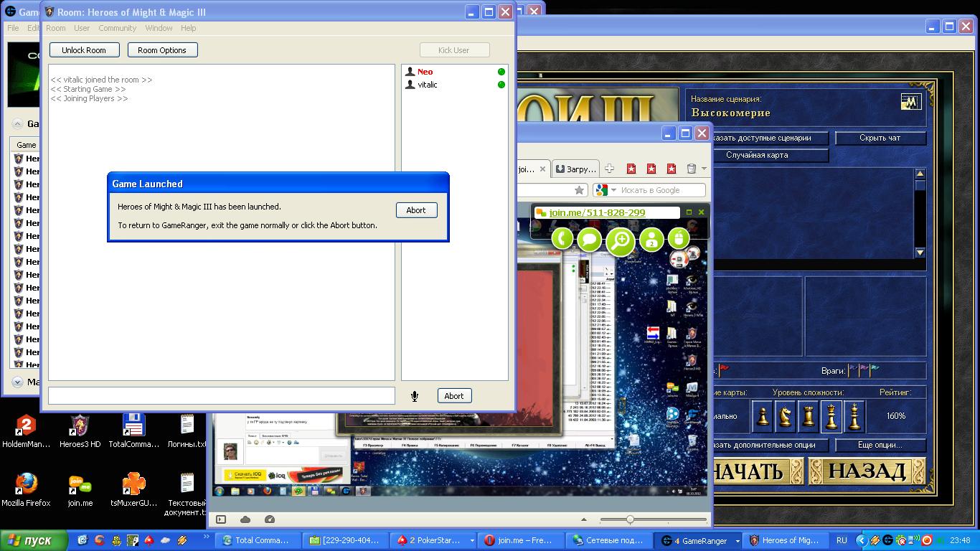Click the join.me phone call icon

562,239
